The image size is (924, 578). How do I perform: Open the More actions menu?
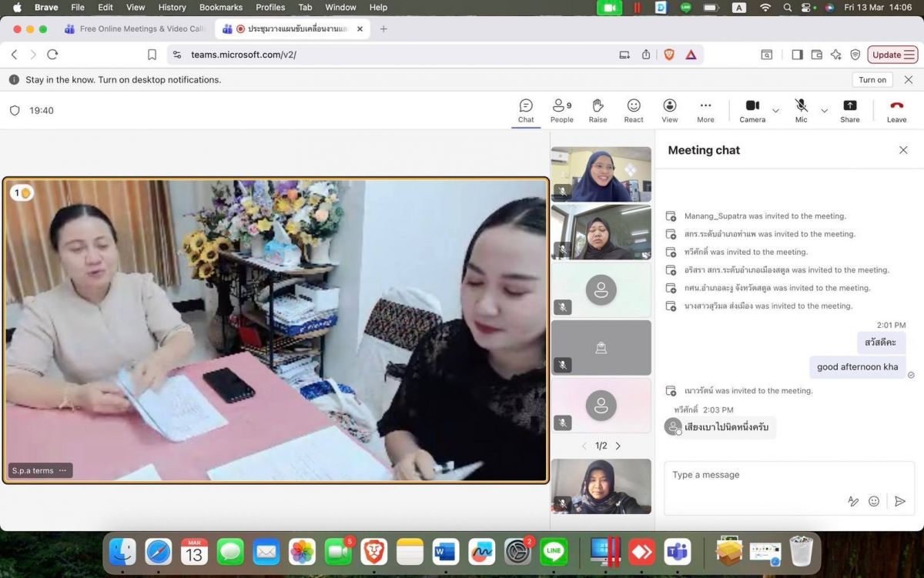(705, 110)
